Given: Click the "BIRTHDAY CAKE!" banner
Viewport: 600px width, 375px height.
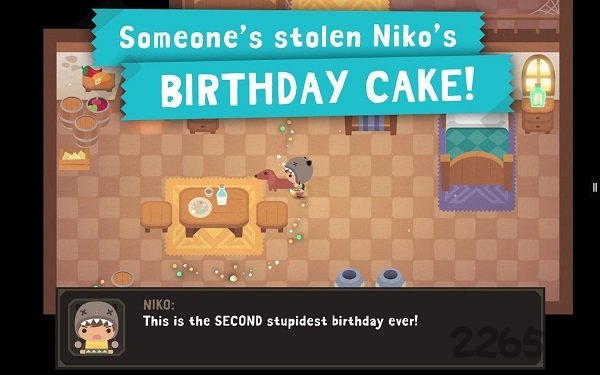Looking at the screenshot, I should (x=317, y=87).
